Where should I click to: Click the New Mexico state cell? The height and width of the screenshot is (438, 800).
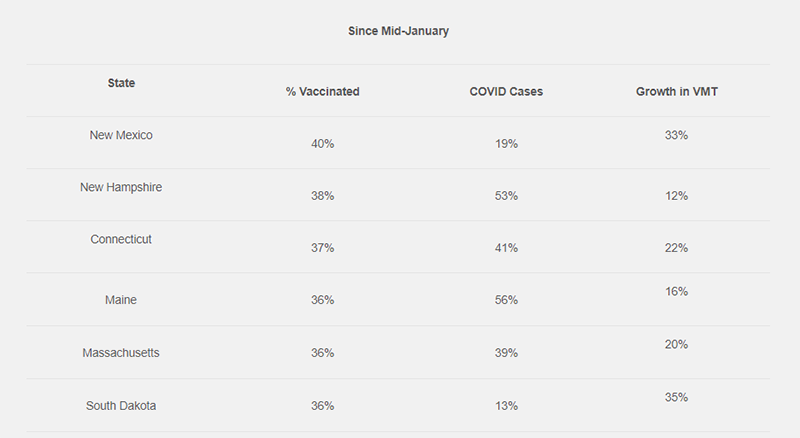pyautogui.click(x=121, y=135)
